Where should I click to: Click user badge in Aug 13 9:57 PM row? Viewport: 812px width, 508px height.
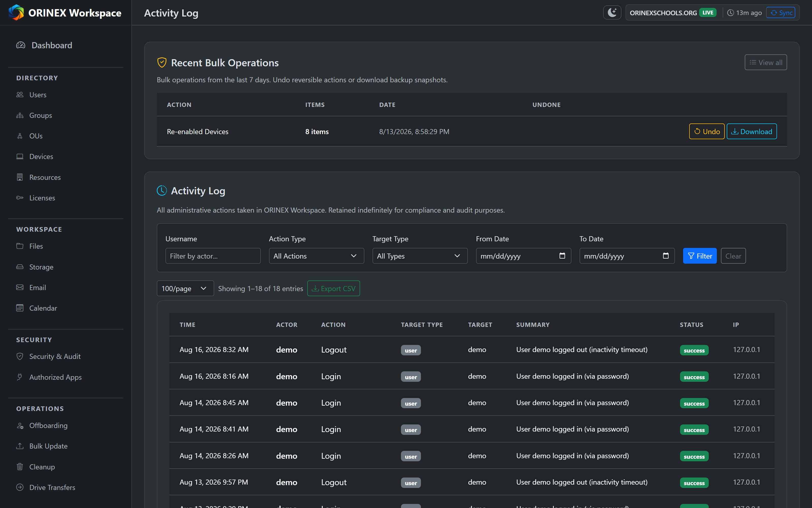[x=411, y=483]
